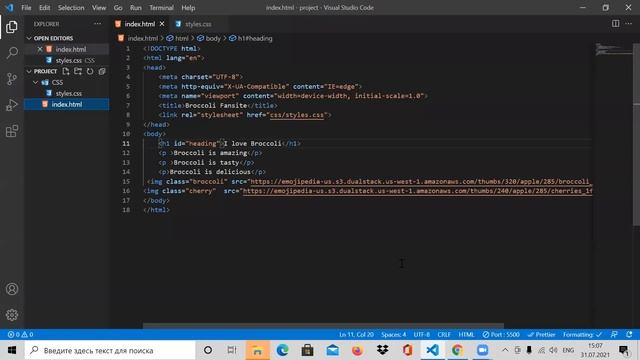The image size is (640, 360).
Task: Open the Terminal menu
Action: pos(161,8)
